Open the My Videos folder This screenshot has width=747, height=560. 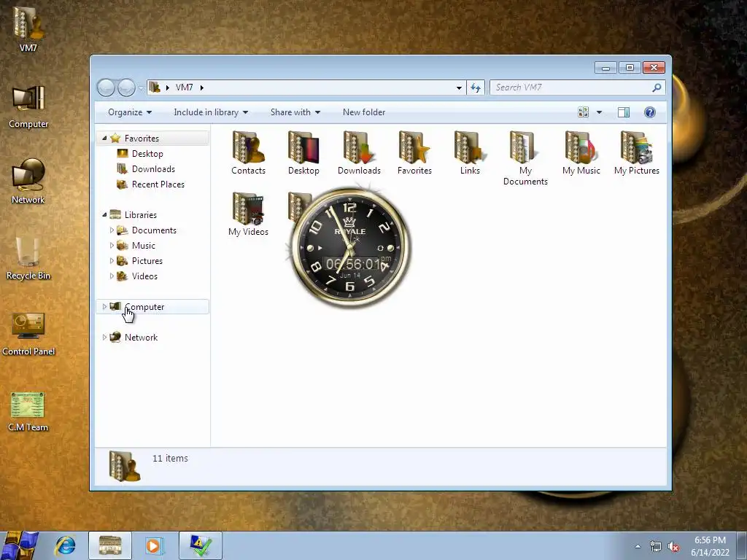248,214
